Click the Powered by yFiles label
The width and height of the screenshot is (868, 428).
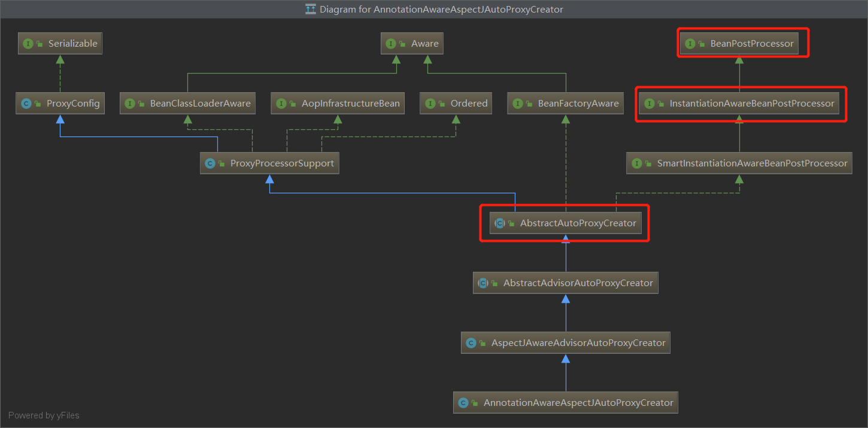click(44, 415)
